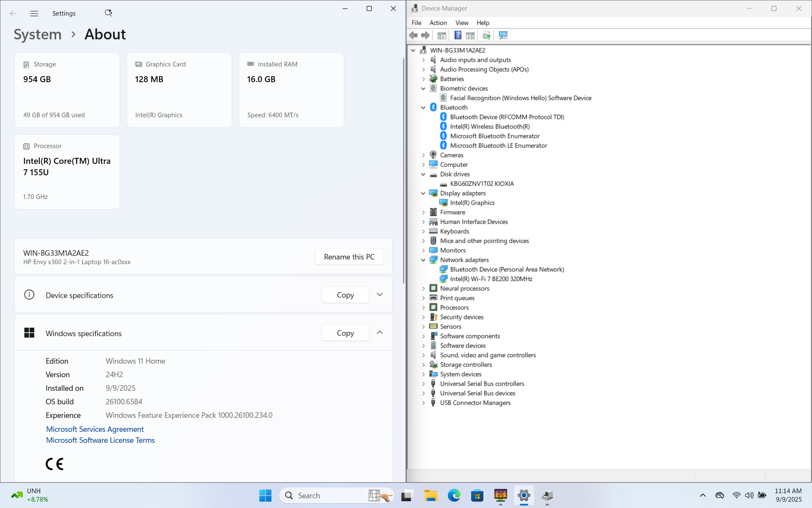The image size is (812, 508).
Task: Copy the Device specifications
Action: coord(345,295)
